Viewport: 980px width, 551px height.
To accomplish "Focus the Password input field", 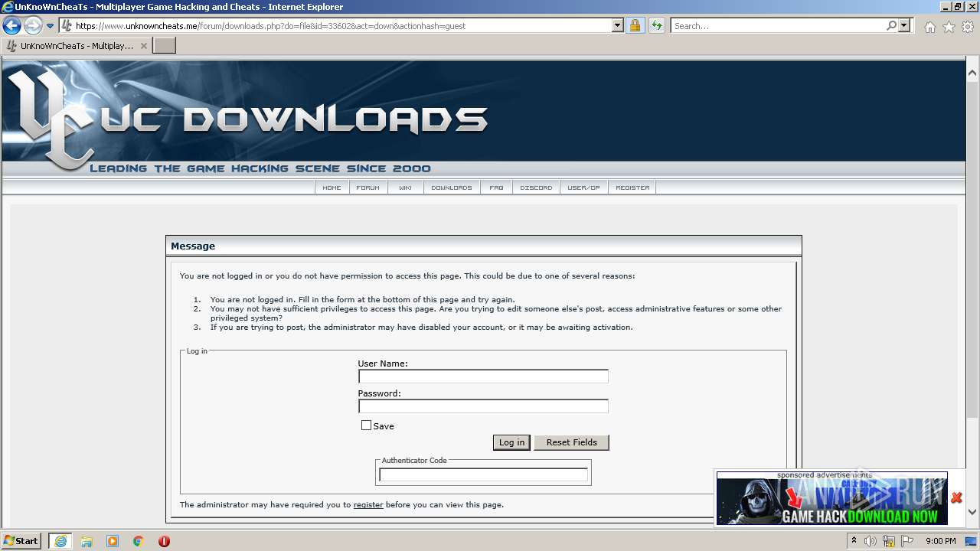I will pos(483,406).
